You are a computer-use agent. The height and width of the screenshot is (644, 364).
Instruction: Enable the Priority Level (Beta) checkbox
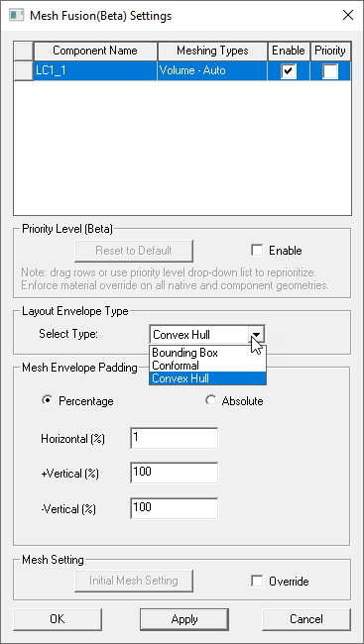257,250
